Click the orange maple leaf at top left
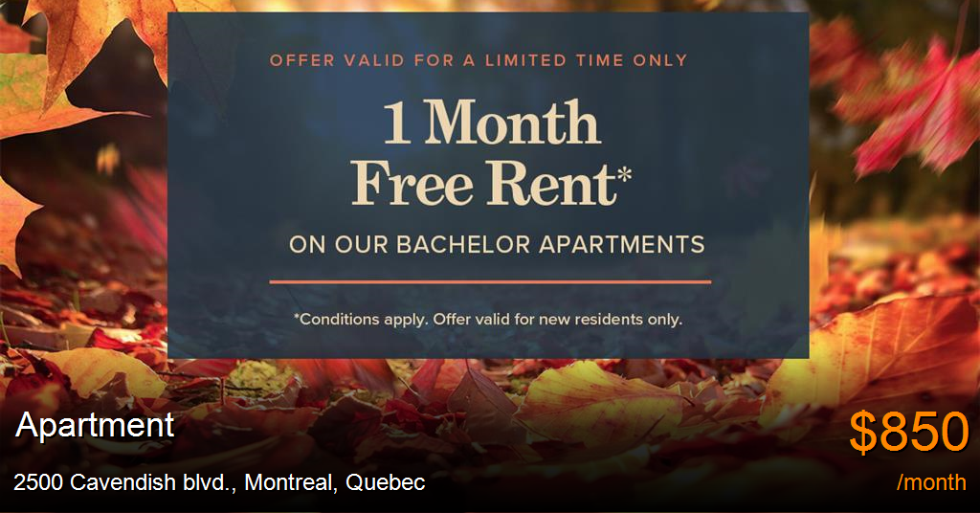 point(94,56)
